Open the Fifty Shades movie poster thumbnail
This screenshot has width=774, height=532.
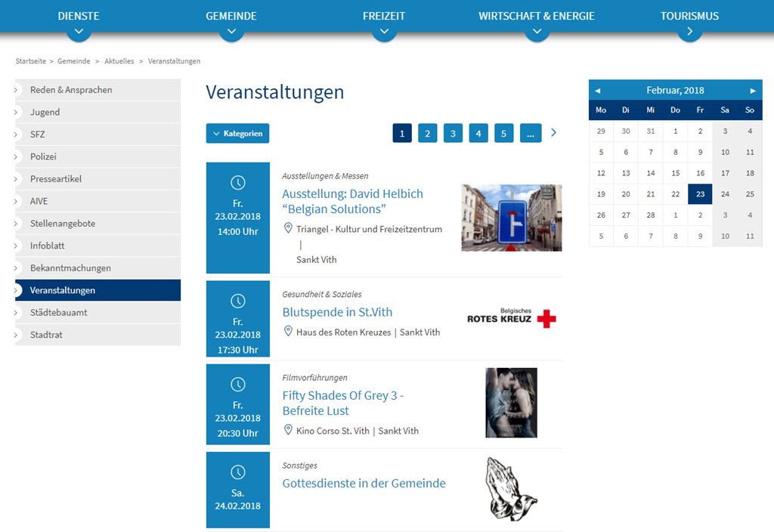click(x=512, y=403)
